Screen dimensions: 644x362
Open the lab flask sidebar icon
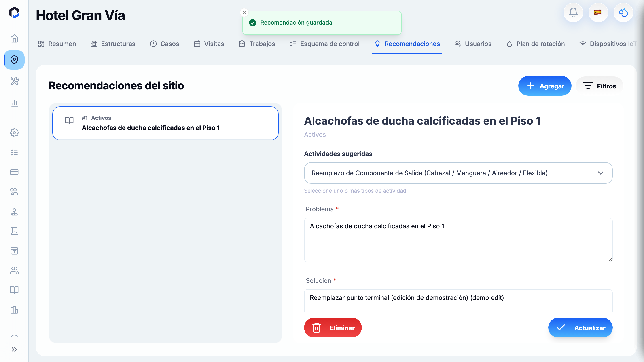pos(14,231)
